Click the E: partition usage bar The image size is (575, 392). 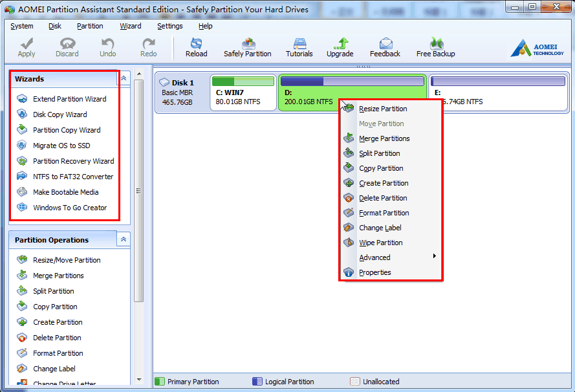[x=499, y=81]
